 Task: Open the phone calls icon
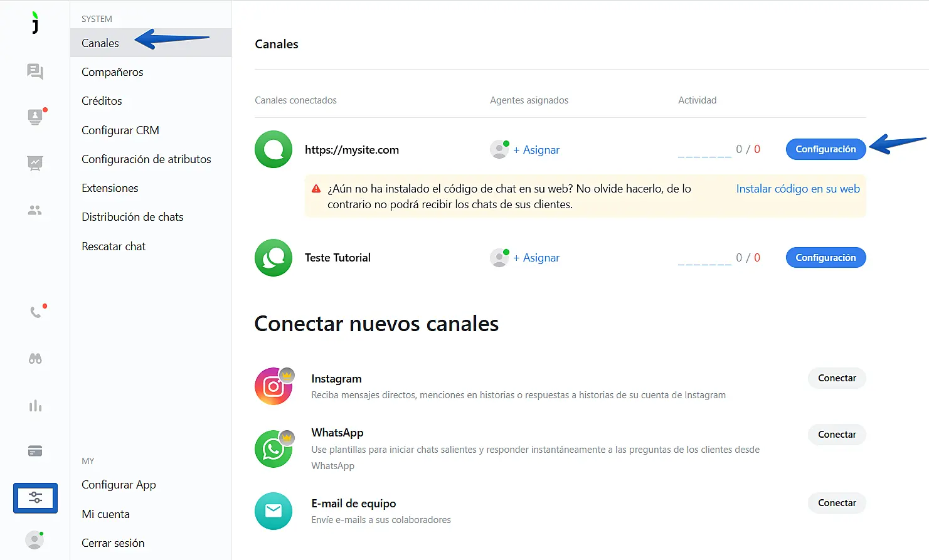(36, 311)
